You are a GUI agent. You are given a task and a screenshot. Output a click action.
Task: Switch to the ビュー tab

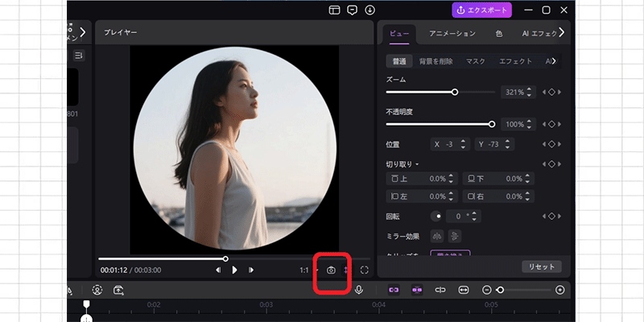[x=399, y=34]
